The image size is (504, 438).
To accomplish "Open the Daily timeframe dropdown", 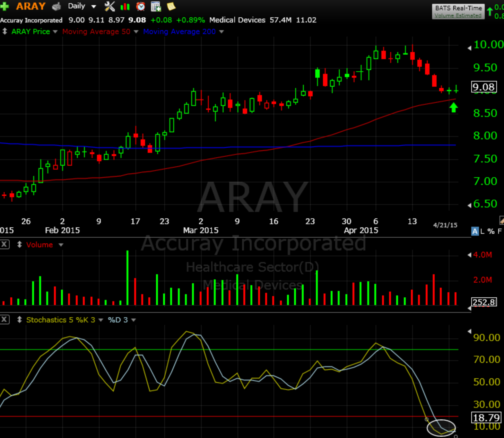I will point(82,6).
